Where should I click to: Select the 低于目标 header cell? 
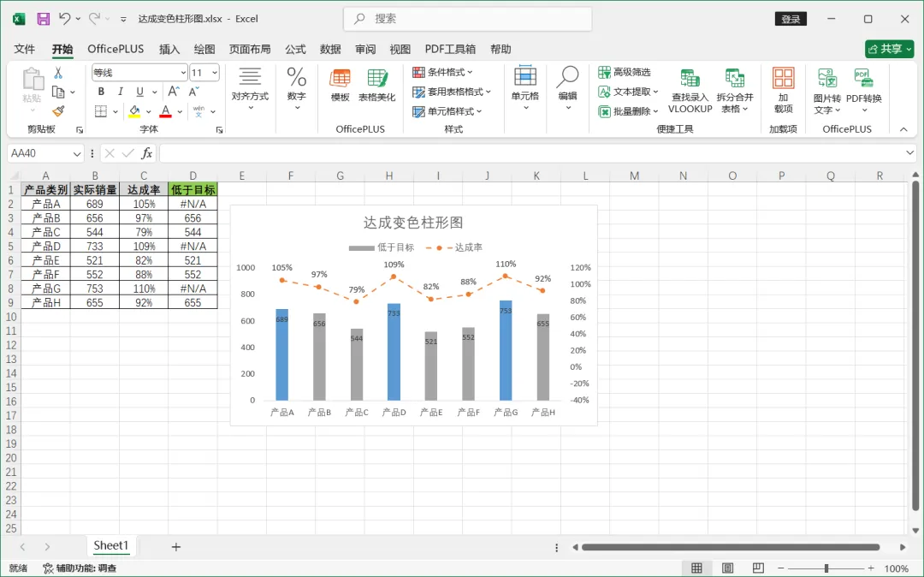tap(192, 189)
